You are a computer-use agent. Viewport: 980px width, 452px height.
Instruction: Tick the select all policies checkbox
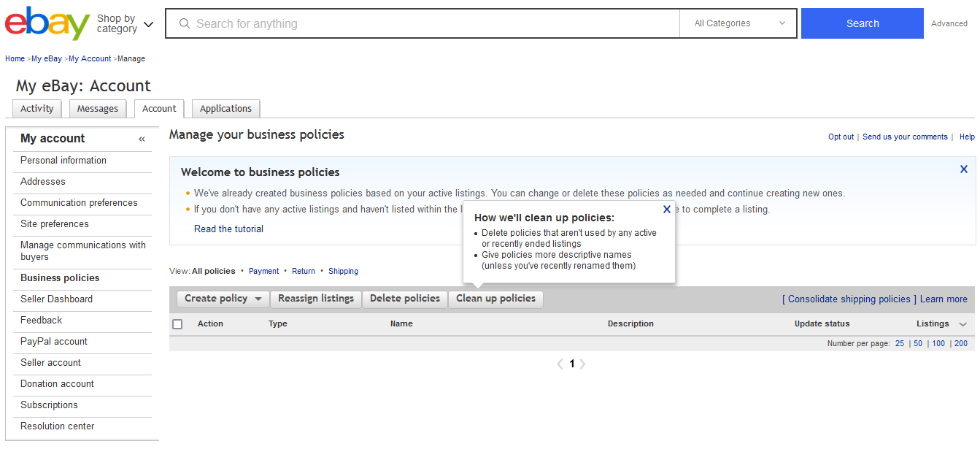coord(177,324)
